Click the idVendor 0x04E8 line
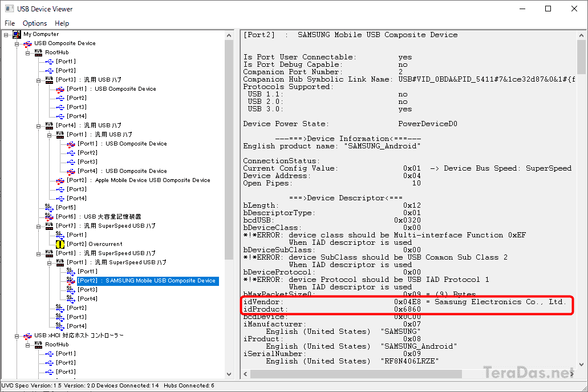The image size is (588, 392). pyautogui.click(x=404, y=302)
